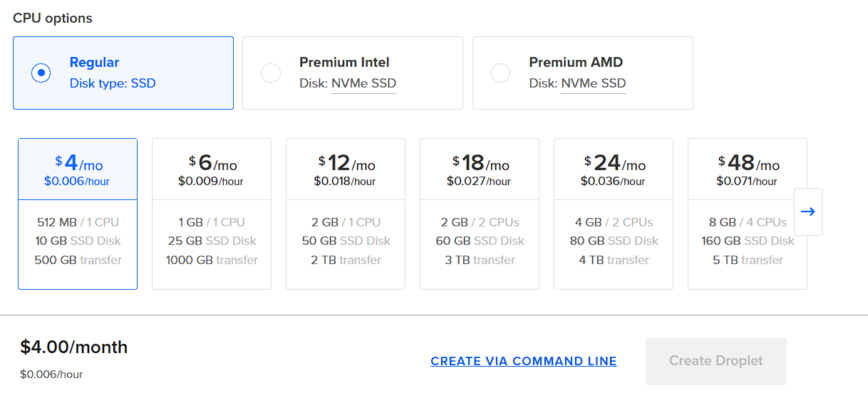The width and height of the screenshot is (868, 398).
Task: Click the CPU options heading
Action: [x=53, y=18]
